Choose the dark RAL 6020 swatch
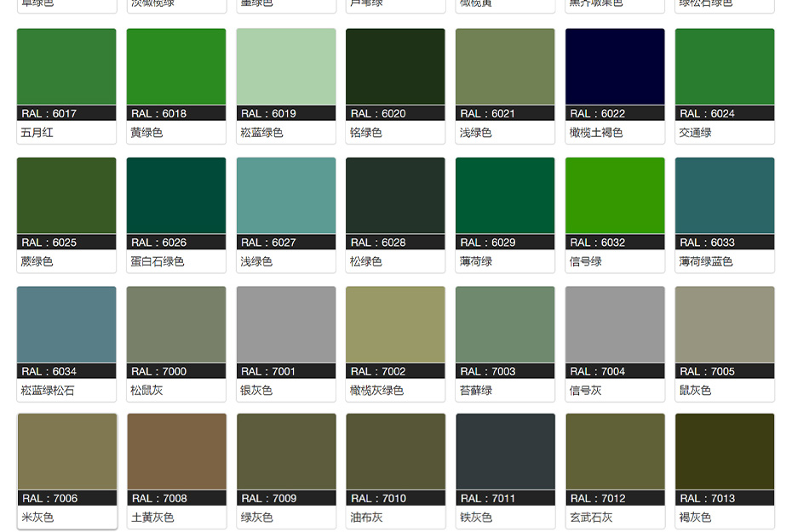This screenshot has height=532, width=792. 395,68
